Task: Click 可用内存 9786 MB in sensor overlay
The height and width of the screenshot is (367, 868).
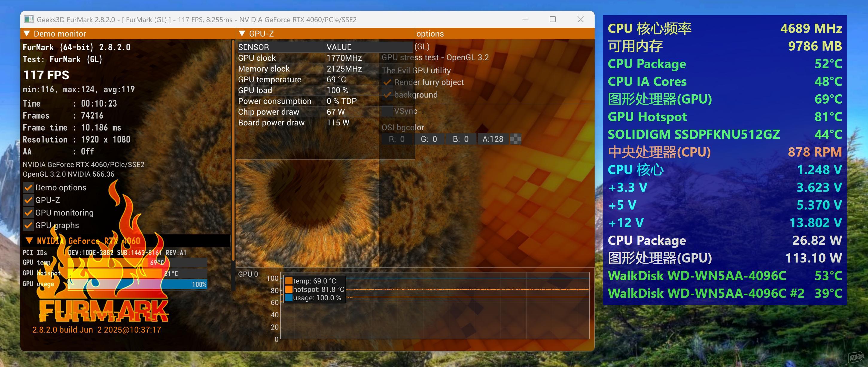Action: (725, 46)
